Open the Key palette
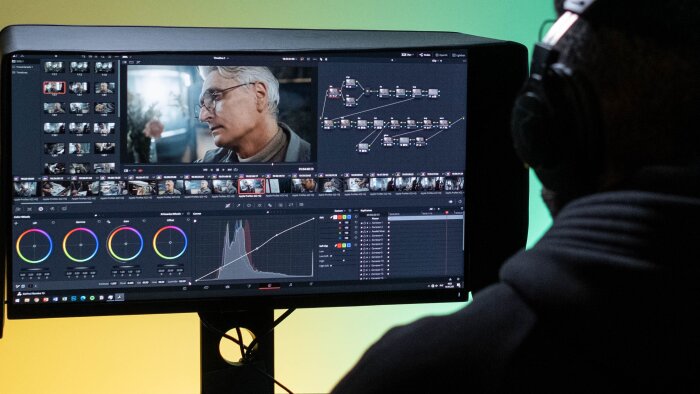This screenshot has width=700, height=394. point(280,205)
